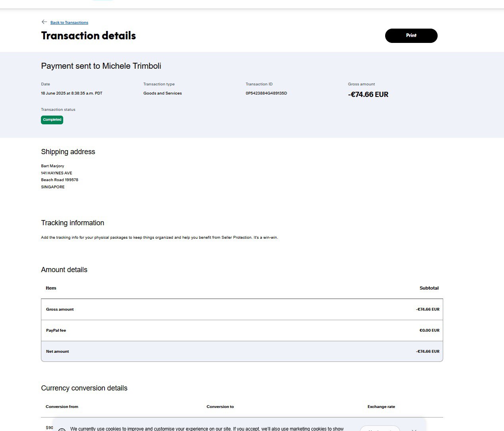The image size is (504, 431).
Task: Click the cookie icon in the banner
Action: pyautogui.click(x=62, y=430)
